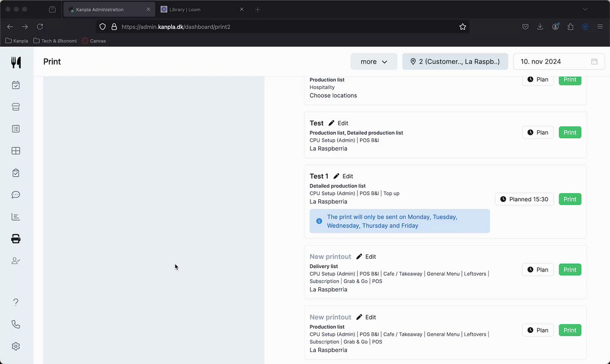Click the clipboard checklist sidebar icon
Viewport: 610px width, 364px height.
coord(16,173)
